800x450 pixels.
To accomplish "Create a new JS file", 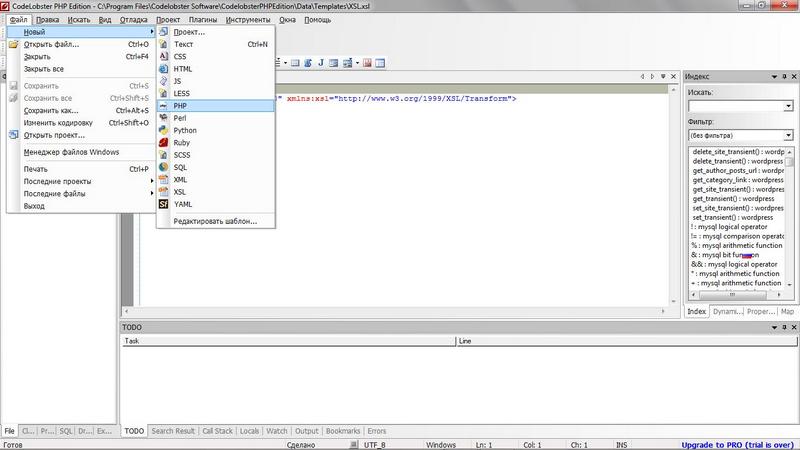I will pyautogui.click(x=216, y=81).
